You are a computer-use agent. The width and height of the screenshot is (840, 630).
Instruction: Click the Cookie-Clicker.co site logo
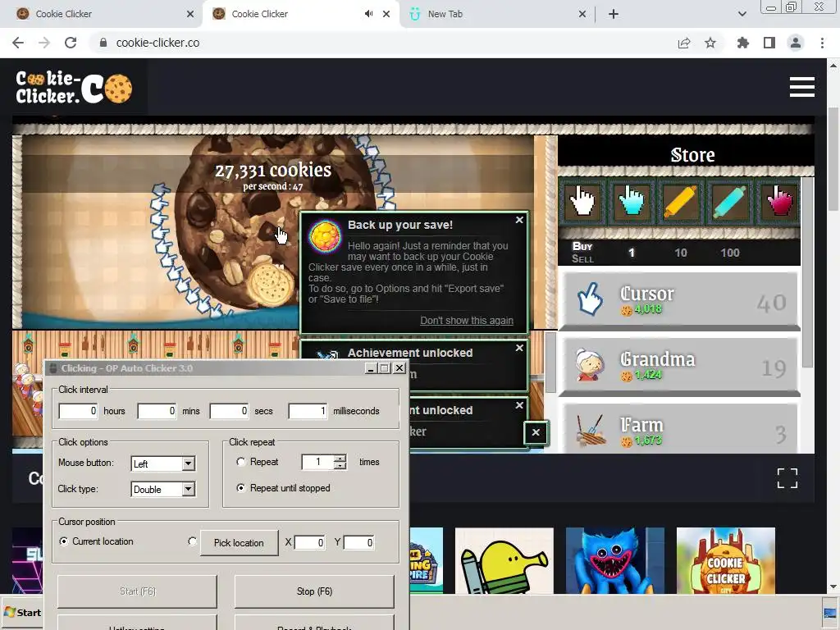click(x=74, y=87)
